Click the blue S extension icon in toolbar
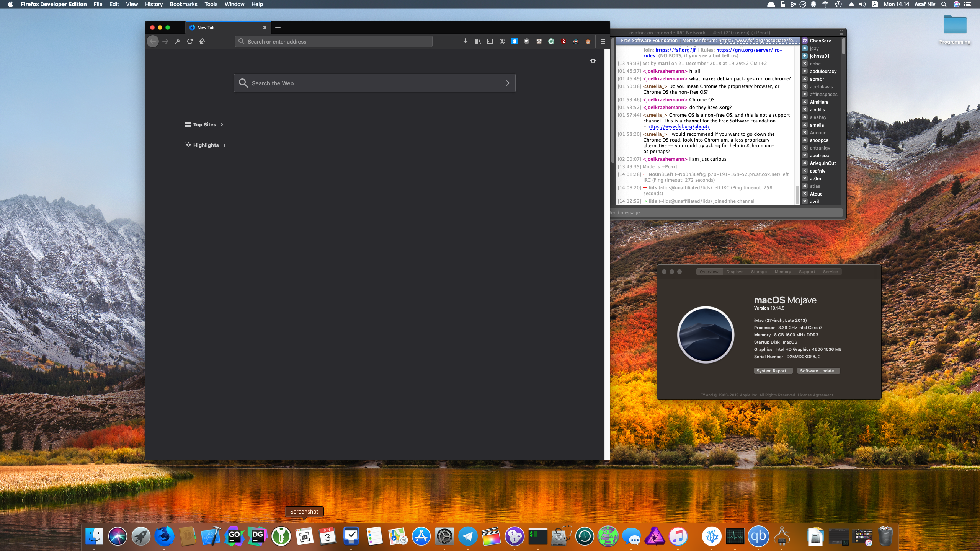The image size is (980, 551). pos(514,41)
